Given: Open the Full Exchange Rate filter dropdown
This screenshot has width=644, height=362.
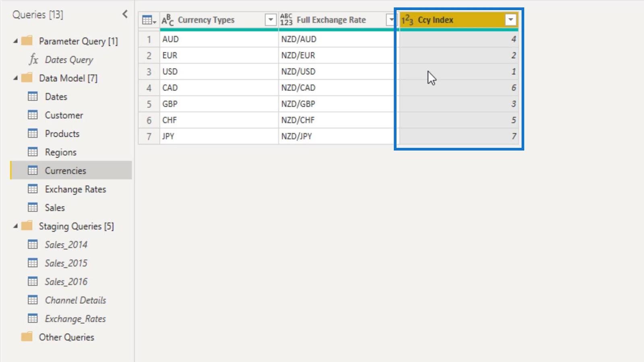Looking at the screenshot, I should [x=390, y=20].
